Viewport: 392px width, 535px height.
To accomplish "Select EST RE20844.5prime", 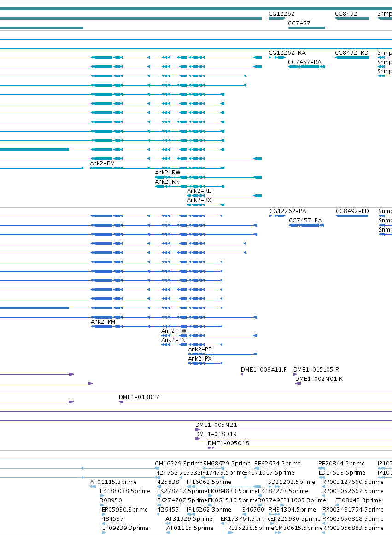I will pos(341,463).
